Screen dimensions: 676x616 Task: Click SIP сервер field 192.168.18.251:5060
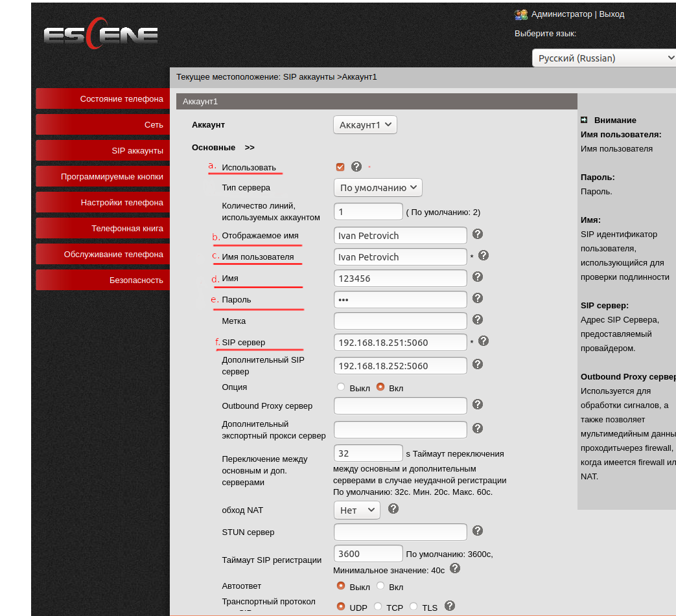pyautogui.click(x=400, y=343)
